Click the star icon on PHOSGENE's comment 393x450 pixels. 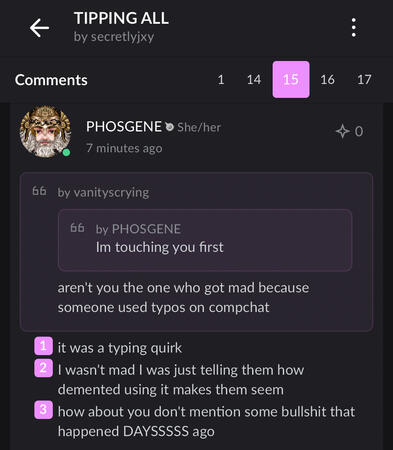342,131
